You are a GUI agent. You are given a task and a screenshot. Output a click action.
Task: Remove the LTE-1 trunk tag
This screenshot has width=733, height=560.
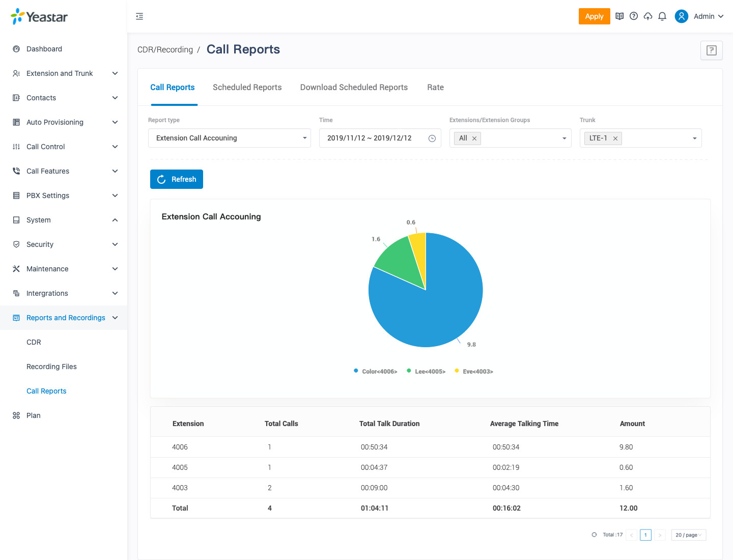pyautogui.click(x=615, y=138)
